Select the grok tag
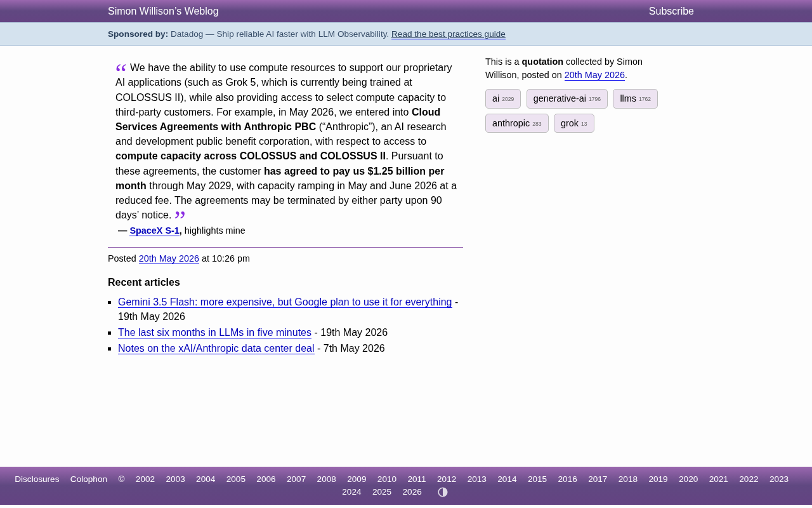The image size is (812, 508). click(574, 123)
